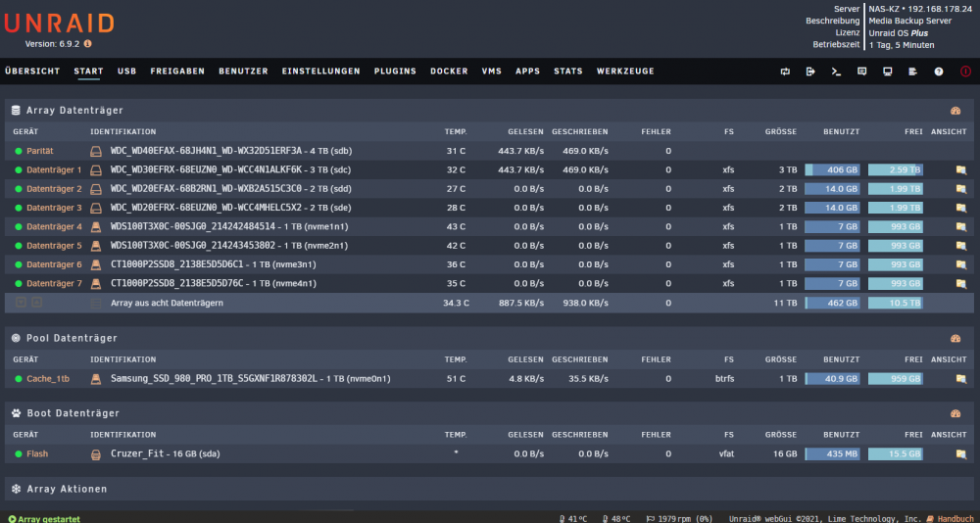
Task: Click the looping arrows icon in top bar
Action: 785,71
